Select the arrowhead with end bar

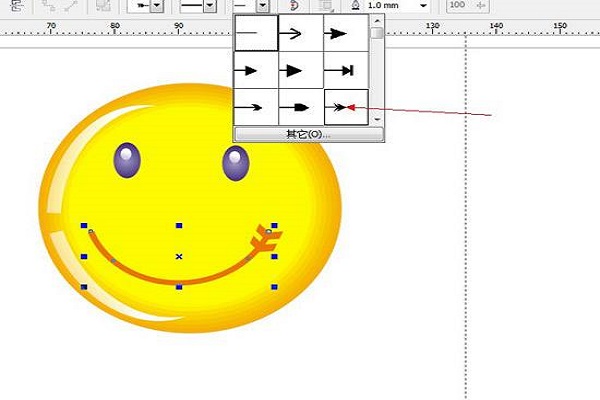click(346, 71)
